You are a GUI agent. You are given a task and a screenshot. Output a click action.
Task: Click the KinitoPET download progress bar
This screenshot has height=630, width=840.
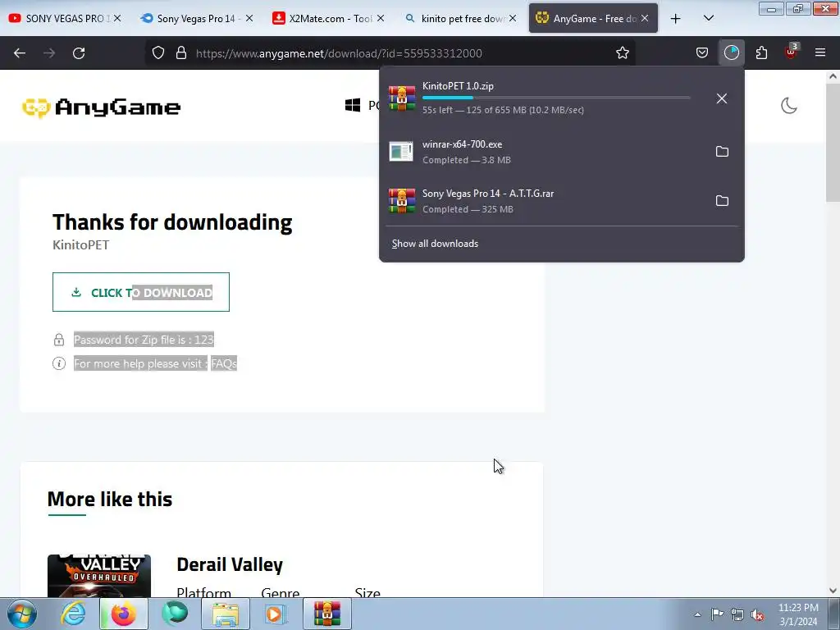(556, 98)
